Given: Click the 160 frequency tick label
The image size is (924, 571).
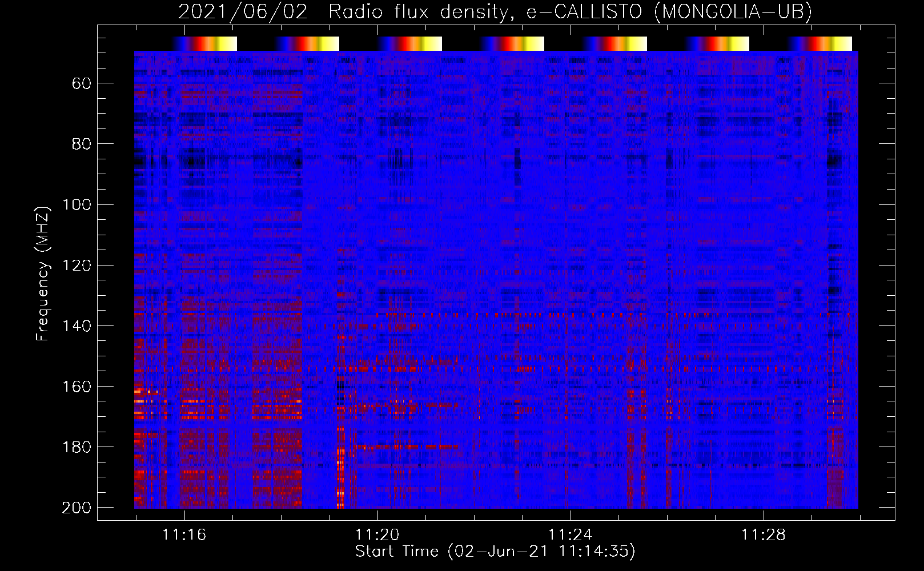Looking at the screenshot, I should pyautogui.click(x=77, y=387).
